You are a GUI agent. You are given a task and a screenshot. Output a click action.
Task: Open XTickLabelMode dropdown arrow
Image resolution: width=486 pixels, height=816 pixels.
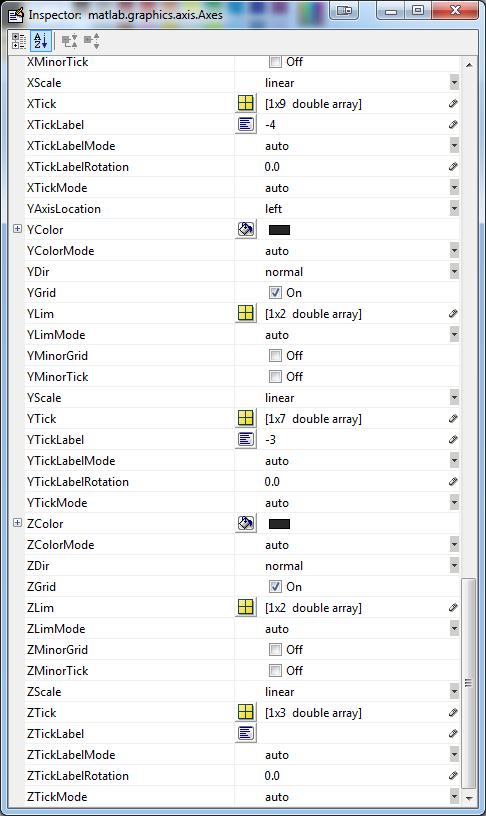point(454,146)
